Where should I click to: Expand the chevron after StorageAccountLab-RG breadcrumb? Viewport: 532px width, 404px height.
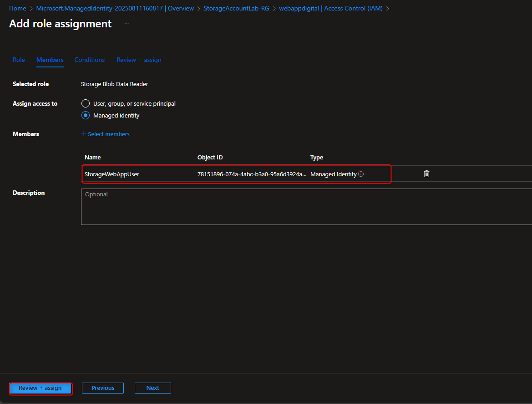275,8
